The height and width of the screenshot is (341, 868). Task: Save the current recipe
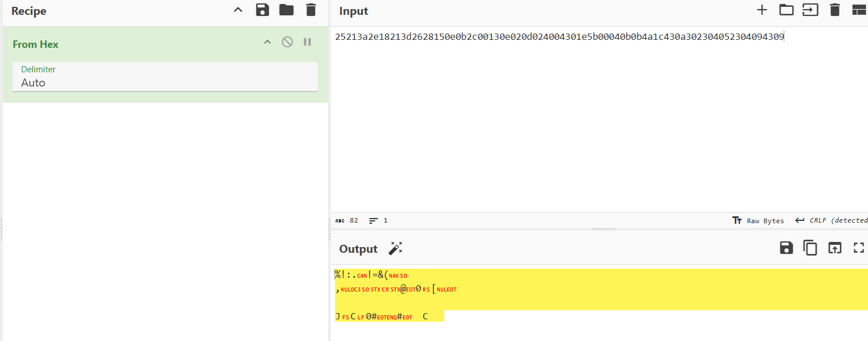tap(263, 10)
